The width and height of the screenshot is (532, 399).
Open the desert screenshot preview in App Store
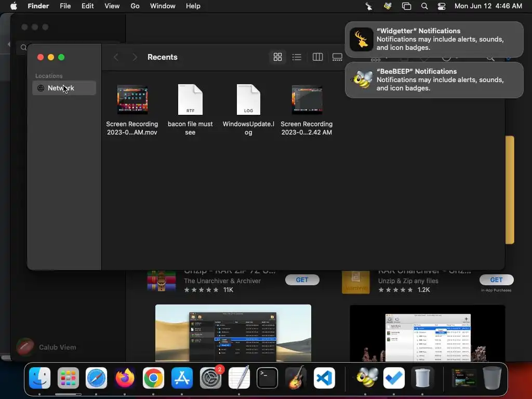[233, 333]
